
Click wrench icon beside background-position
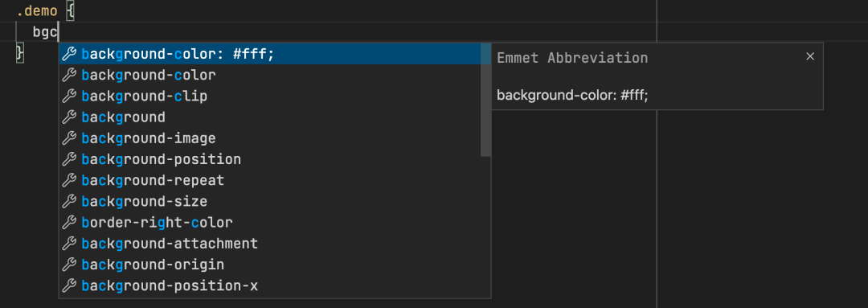[68, 159]
